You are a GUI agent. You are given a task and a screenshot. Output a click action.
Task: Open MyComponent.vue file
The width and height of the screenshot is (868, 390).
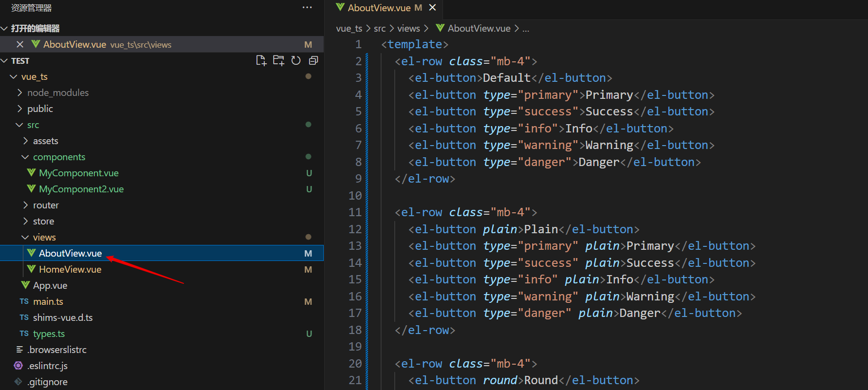79,173
